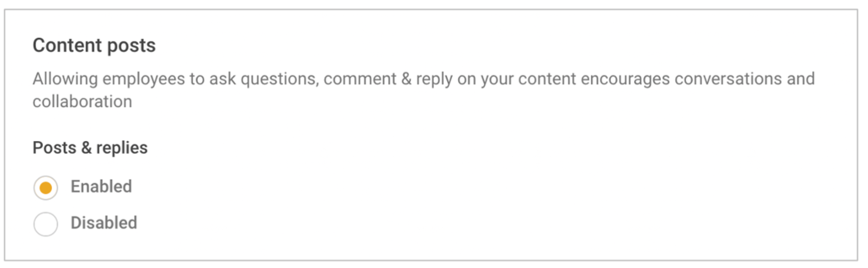Viewport: 868px width, 268px height.
Task: Click the "Posts & replies" subheading
Action: click(x=90, y=148)
